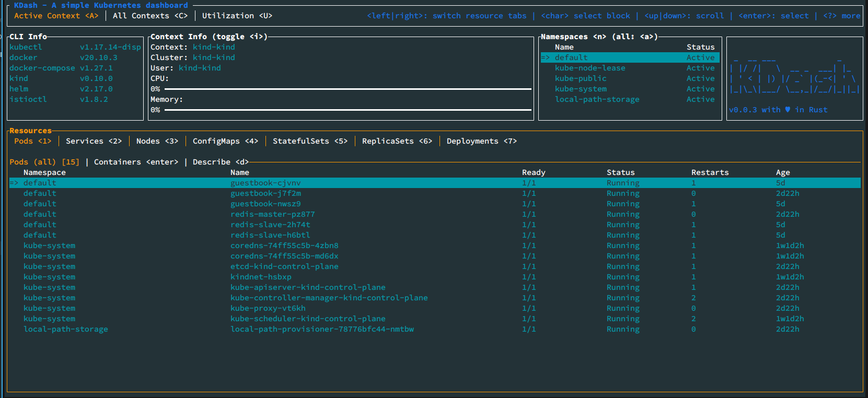Click the KDash dashboard title text
This screenshot has height=398, width=868.
click(101, 5)
